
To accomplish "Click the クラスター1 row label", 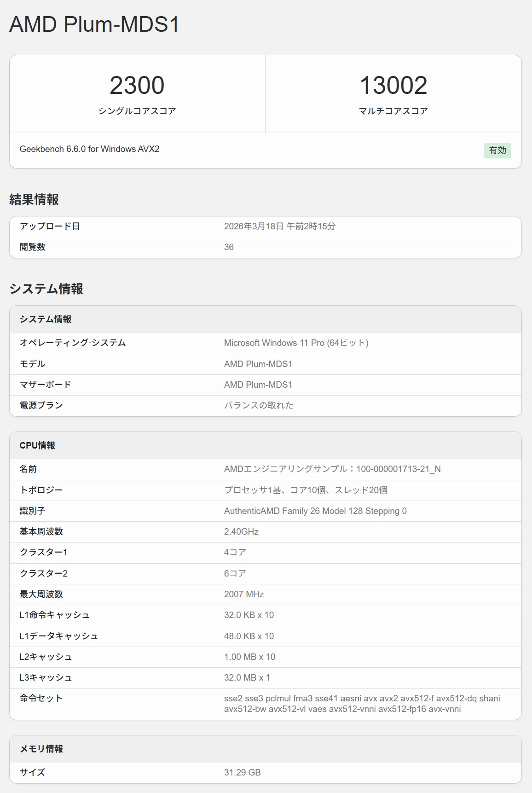I will 44,552.
